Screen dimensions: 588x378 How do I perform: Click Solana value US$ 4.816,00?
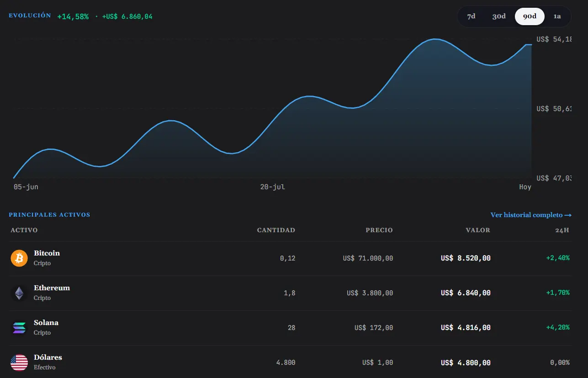point(466,328)
